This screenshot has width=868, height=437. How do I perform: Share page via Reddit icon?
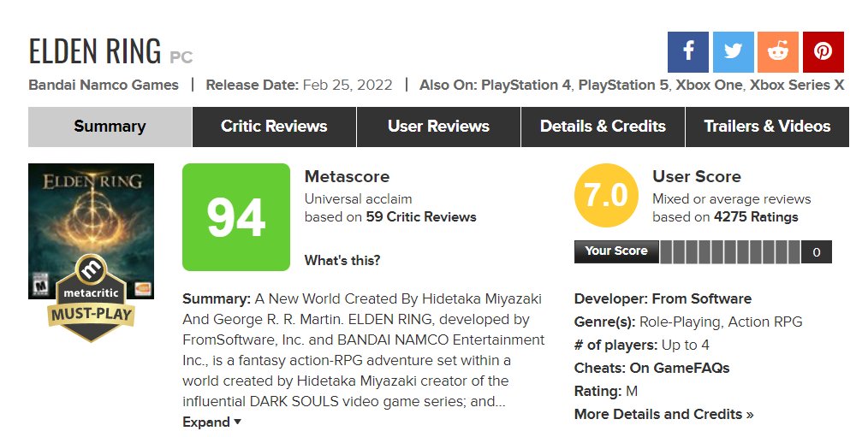click(x=778, y=52)
